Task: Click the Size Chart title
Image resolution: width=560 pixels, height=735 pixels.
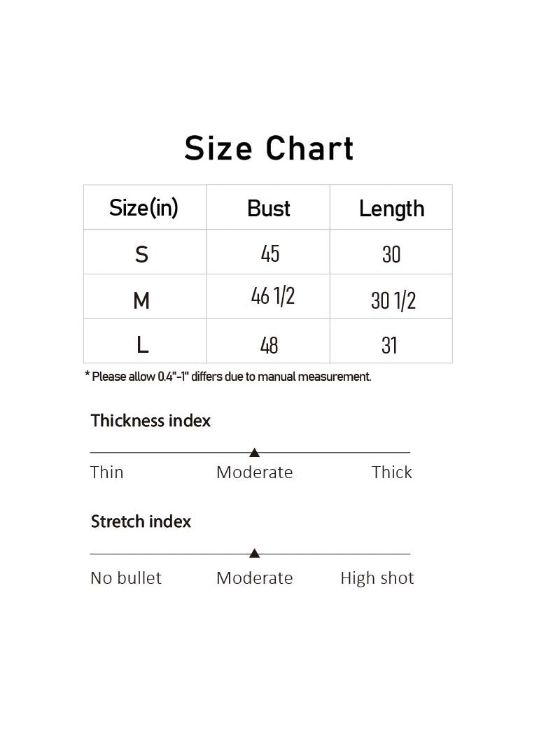Action: [x=269, y=148]
